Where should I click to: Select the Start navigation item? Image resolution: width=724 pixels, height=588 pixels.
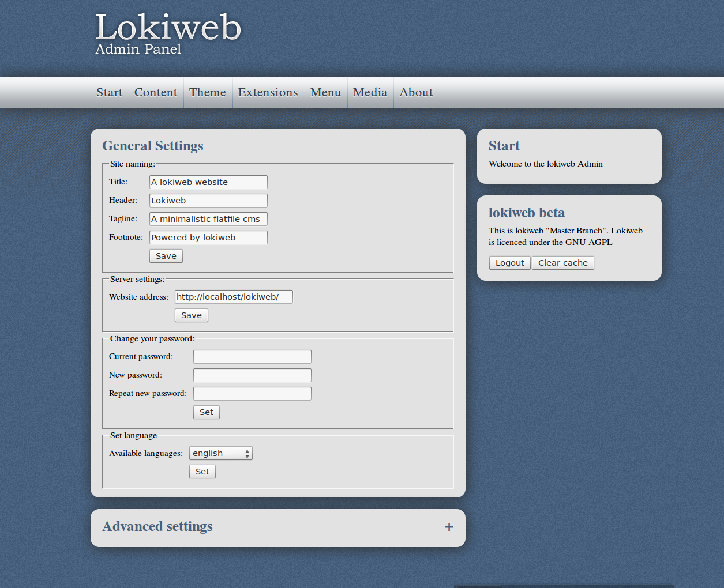tap(109, 92)
